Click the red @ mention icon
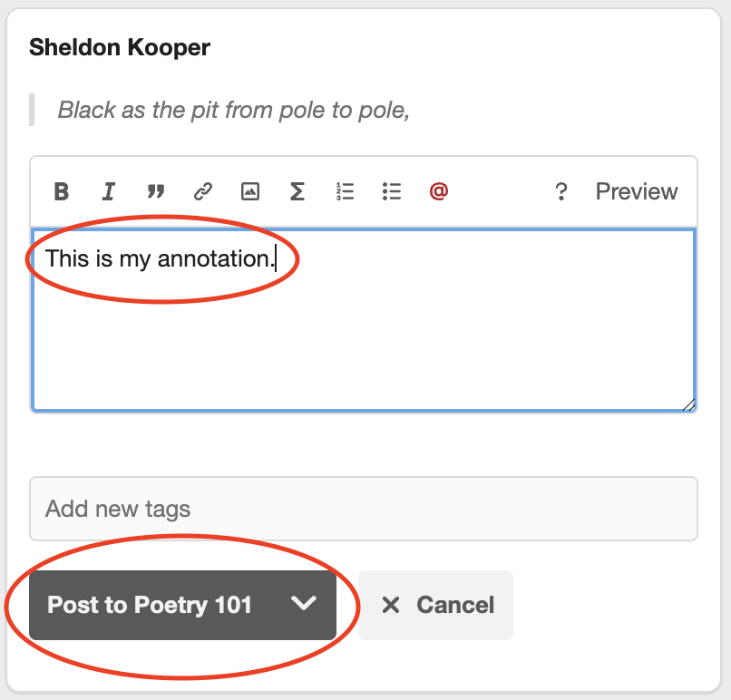Viewport: 731px width, 700px height. 439,191
